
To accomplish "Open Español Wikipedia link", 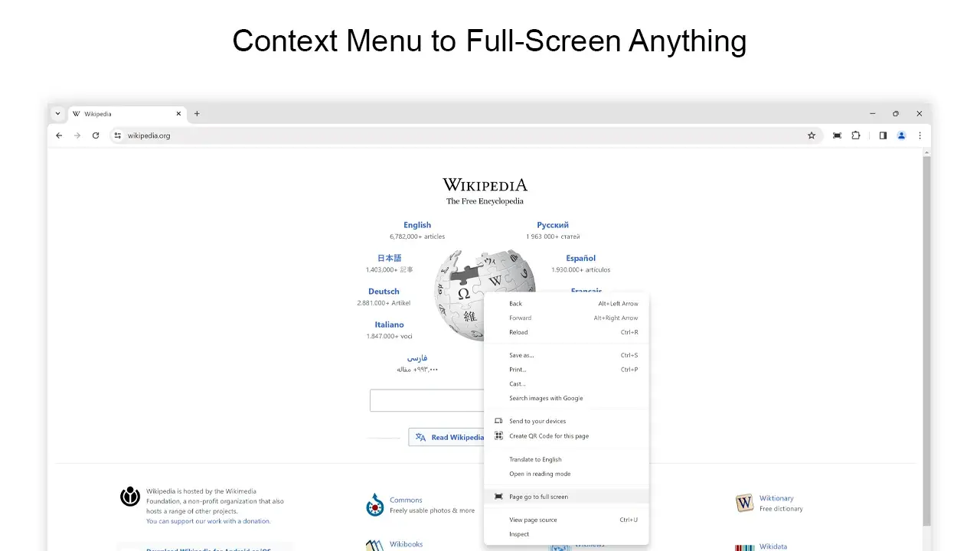I will coord(580,258).
